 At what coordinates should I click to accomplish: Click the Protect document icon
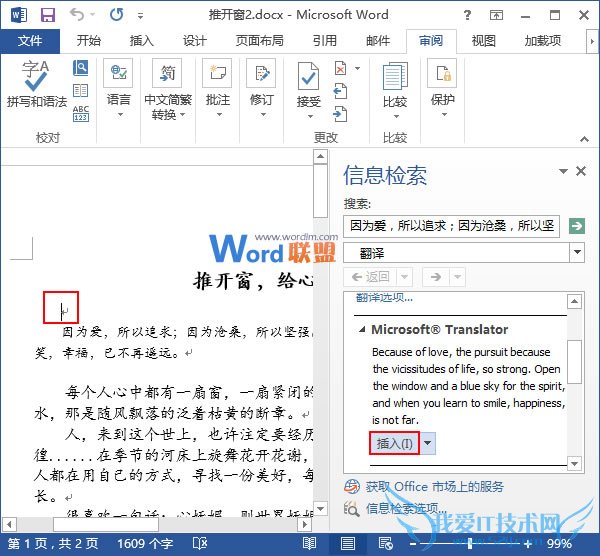[x=442, y=73]
